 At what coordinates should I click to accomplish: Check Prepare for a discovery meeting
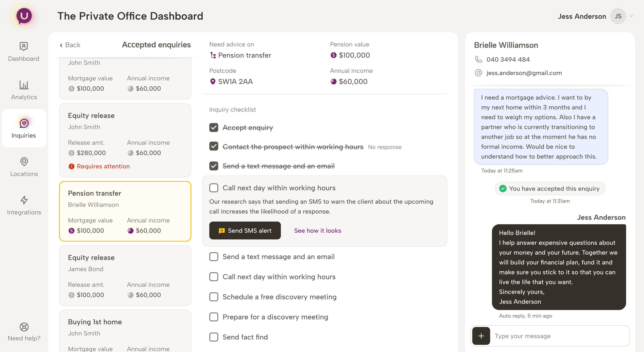(214, 317)
